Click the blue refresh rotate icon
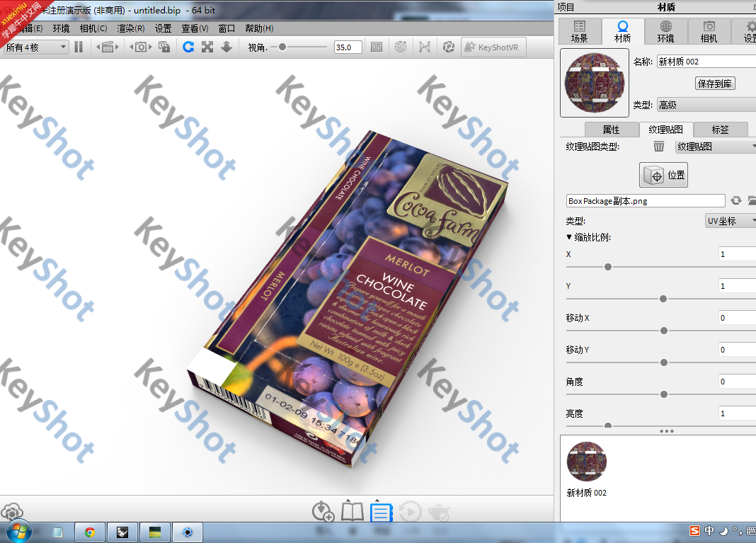 tap(188, 47)
